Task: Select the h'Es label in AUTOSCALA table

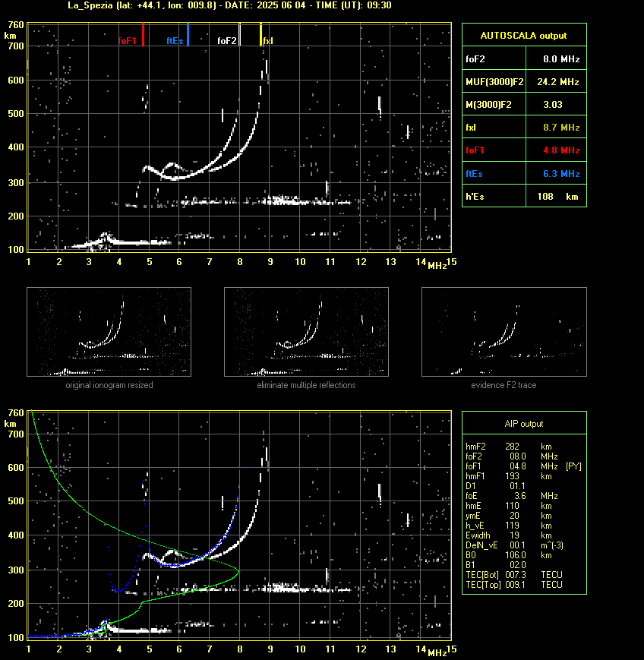Action: pyautogui.click(x=475, y=197)
